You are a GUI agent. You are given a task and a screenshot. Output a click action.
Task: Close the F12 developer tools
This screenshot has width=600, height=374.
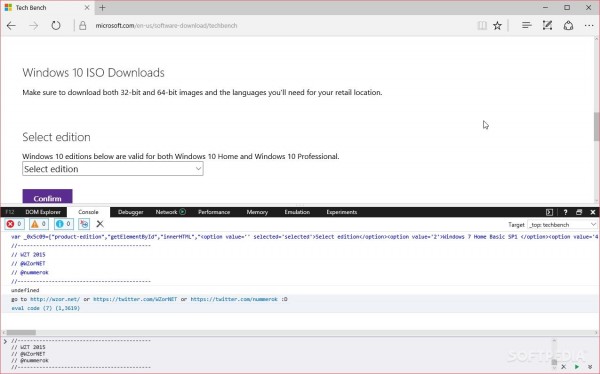593,212
